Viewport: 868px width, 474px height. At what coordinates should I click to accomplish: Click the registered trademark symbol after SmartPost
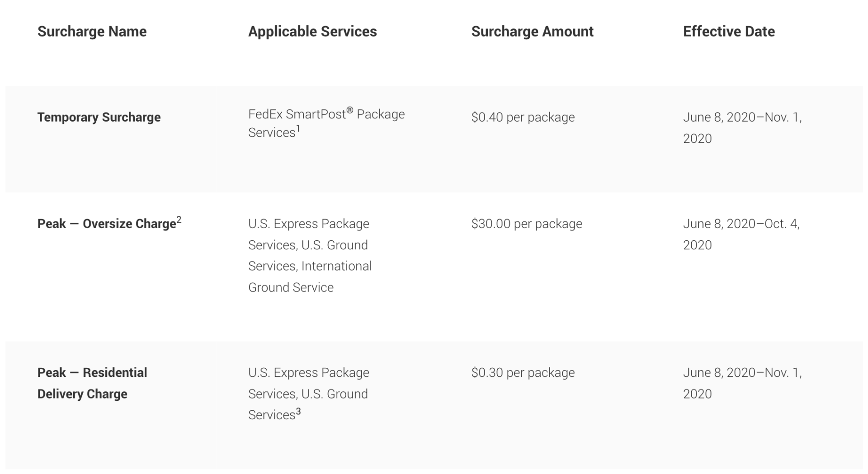[x=349, y=110]
